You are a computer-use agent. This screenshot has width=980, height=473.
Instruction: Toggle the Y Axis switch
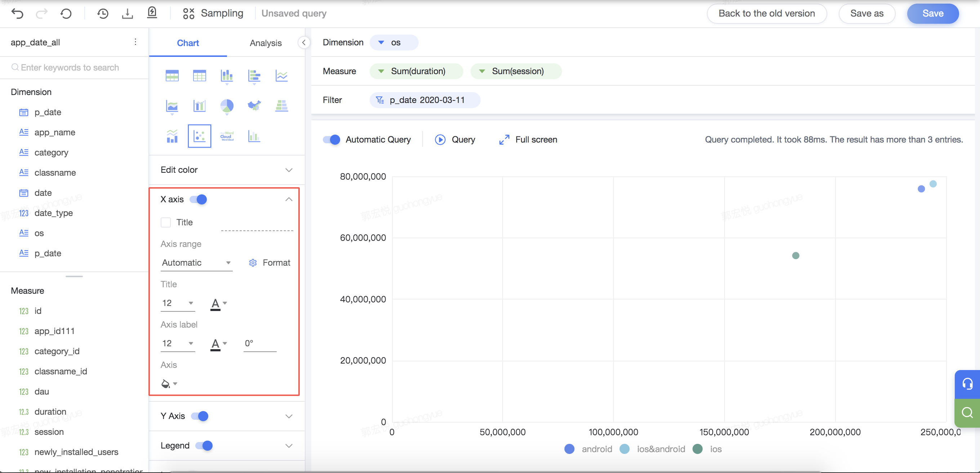(200, 416)
